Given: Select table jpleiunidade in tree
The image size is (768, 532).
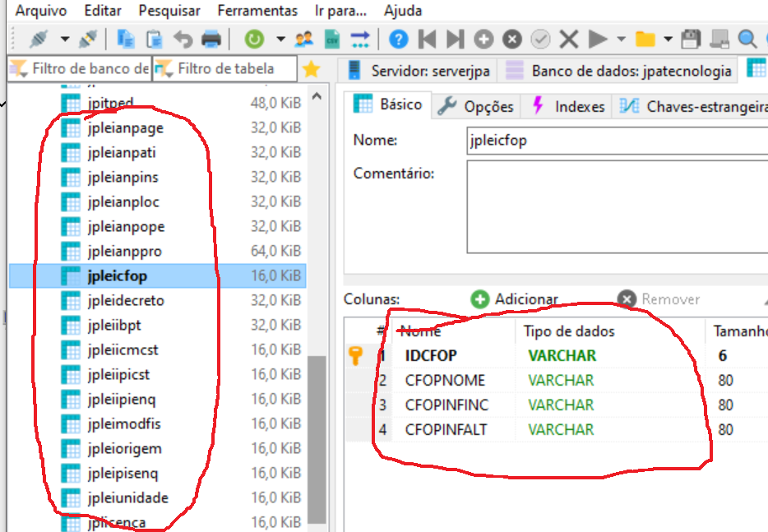Looking at the screenshot, I should [127, 497].
